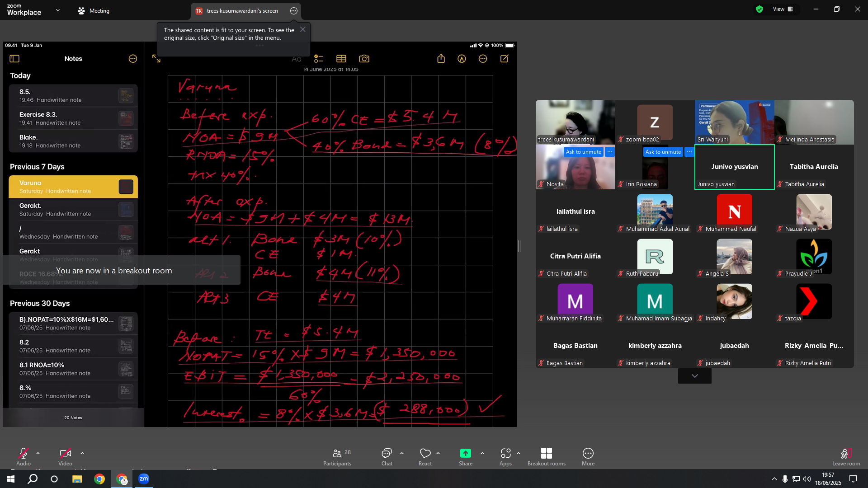
Task: Open the B).NOPAT=10%X$16M note
Action: click(73, 324)
